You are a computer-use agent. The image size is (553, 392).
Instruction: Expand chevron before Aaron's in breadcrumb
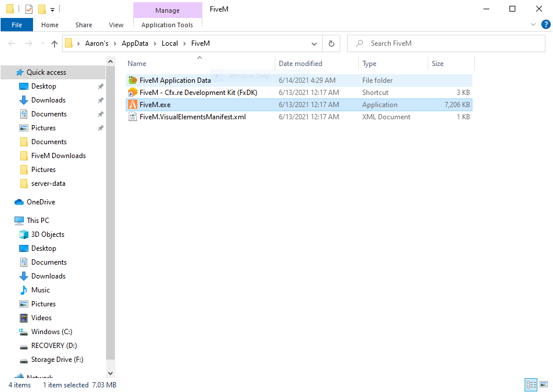(x=78, y=43)
